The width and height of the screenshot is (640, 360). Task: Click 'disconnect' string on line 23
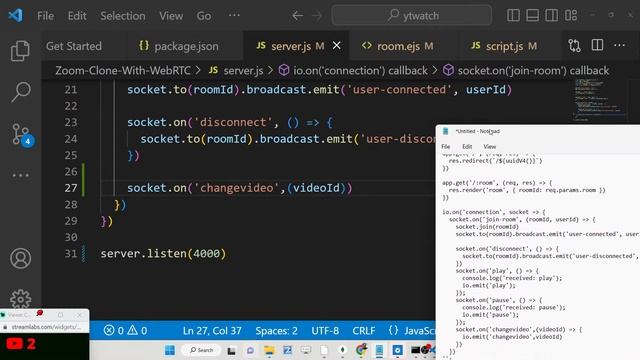point(233,122)
